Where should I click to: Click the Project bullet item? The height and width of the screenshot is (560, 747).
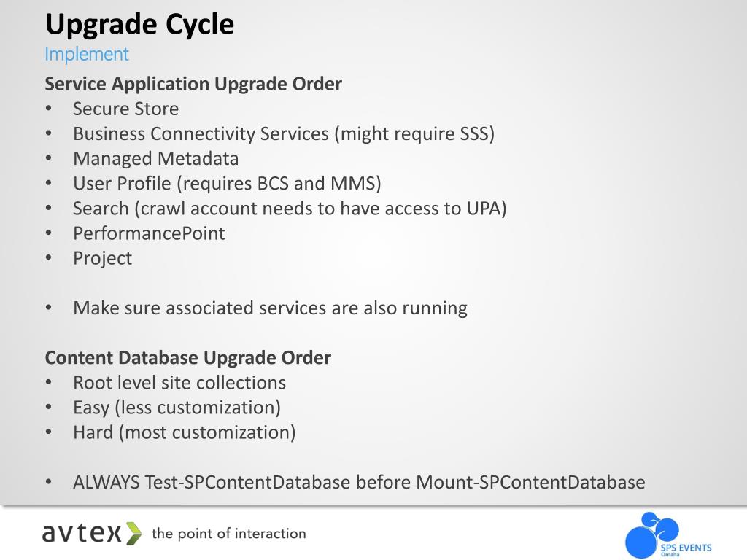(102, 259)
